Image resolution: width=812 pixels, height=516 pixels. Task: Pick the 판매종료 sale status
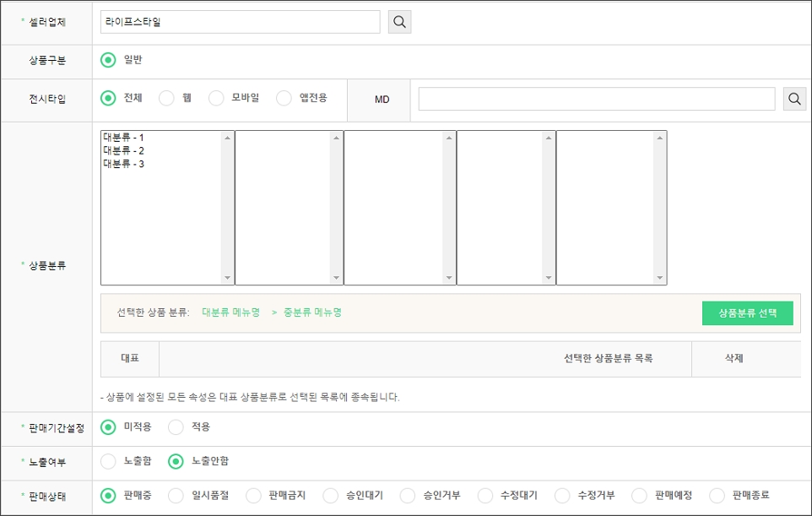[717, 496]
